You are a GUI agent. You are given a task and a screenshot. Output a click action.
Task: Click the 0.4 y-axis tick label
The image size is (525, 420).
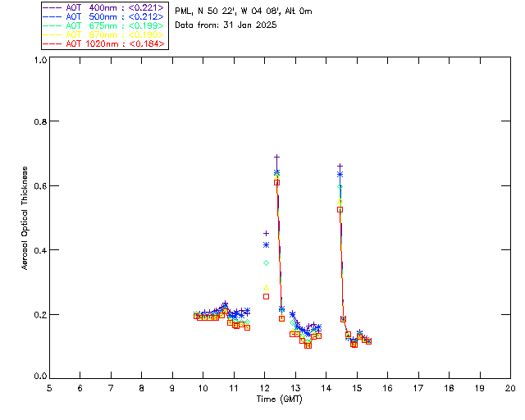coord(40,250)
